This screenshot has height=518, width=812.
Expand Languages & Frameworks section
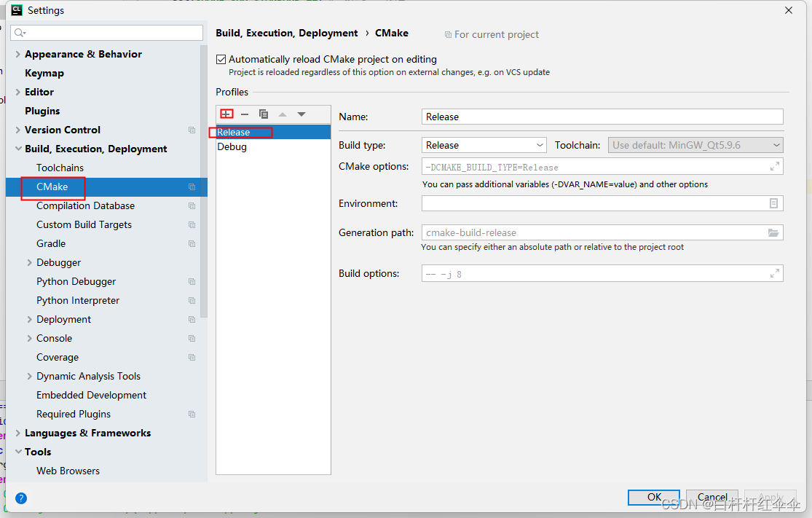(18, 433)
